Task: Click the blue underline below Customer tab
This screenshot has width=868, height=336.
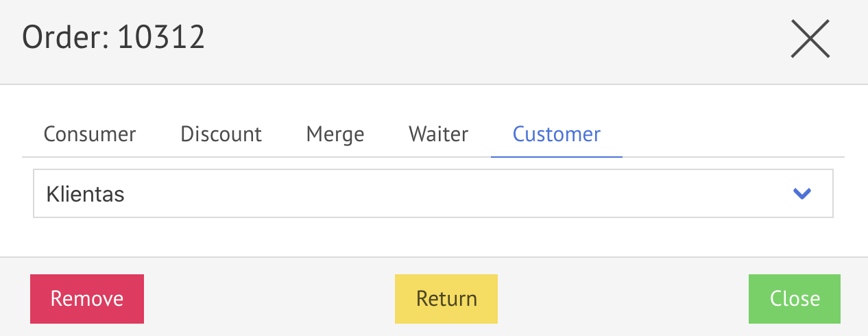Action: [556, 156]
